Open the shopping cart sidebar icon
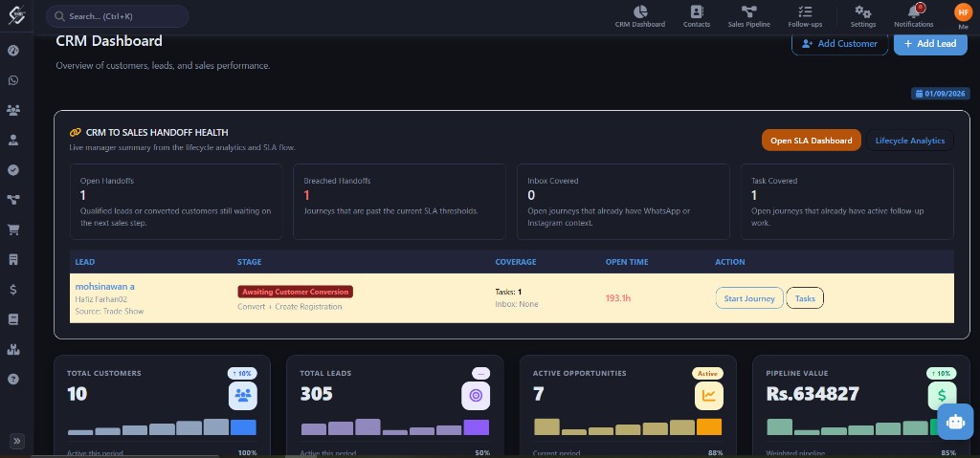980x458 pixels. point(13,229)
